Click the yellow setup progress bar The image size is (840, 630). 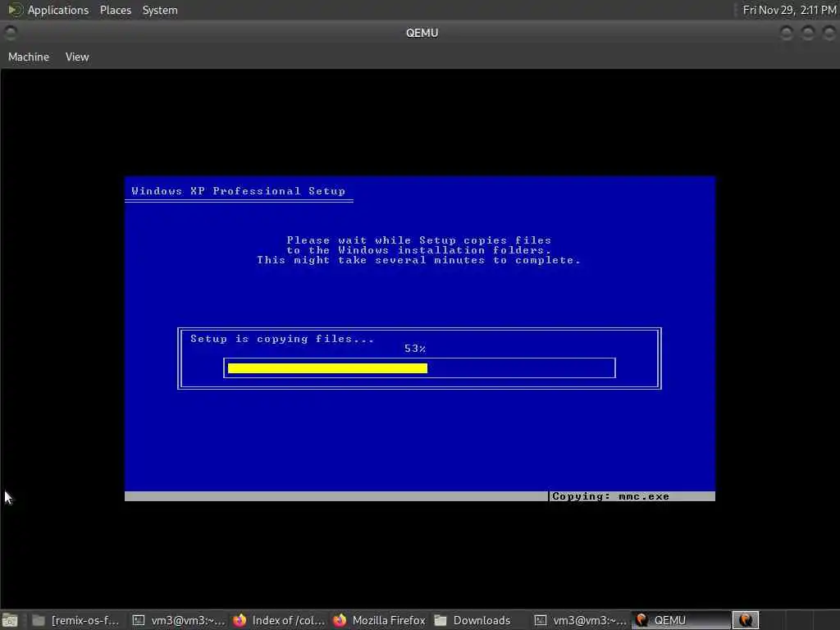pos(327,368)
